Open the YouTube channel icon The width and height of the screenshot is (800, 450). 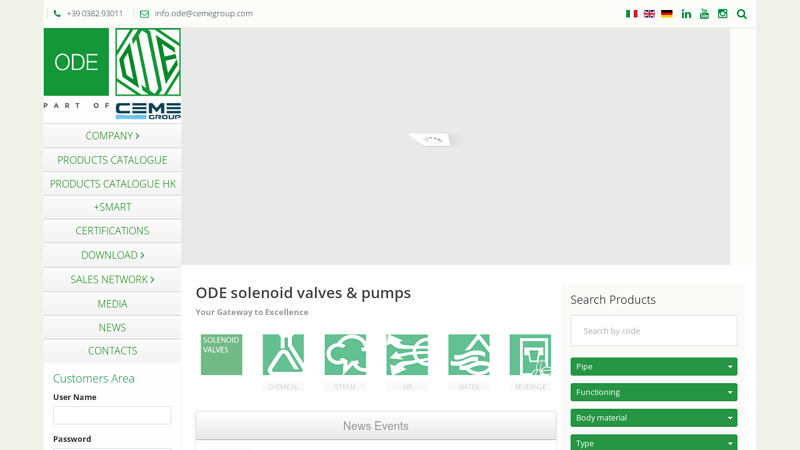[705, 14]
